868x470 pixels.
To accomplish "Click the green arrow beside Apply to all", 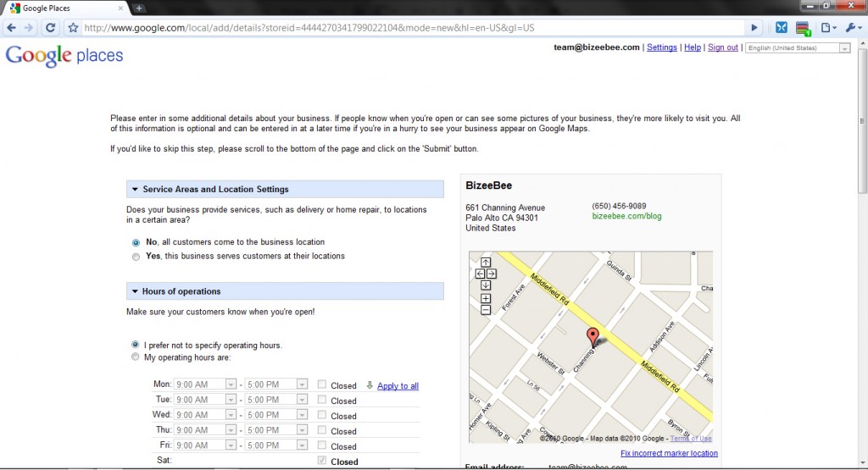I will (370, 385).
